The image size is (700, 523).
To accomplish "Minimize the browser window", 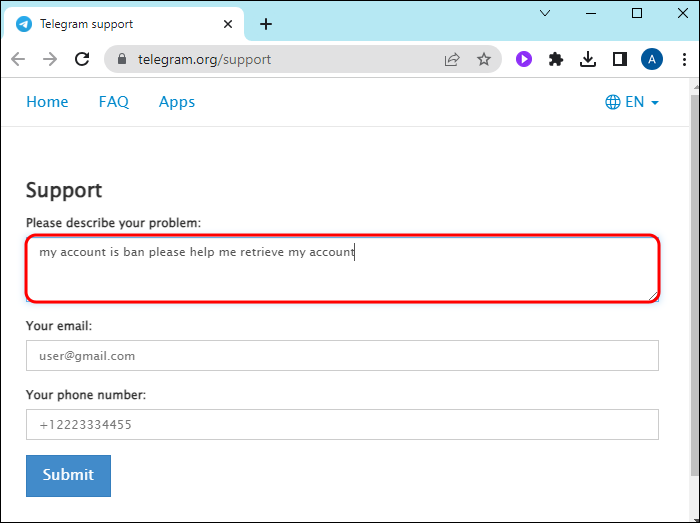I will tap(591, 13).
